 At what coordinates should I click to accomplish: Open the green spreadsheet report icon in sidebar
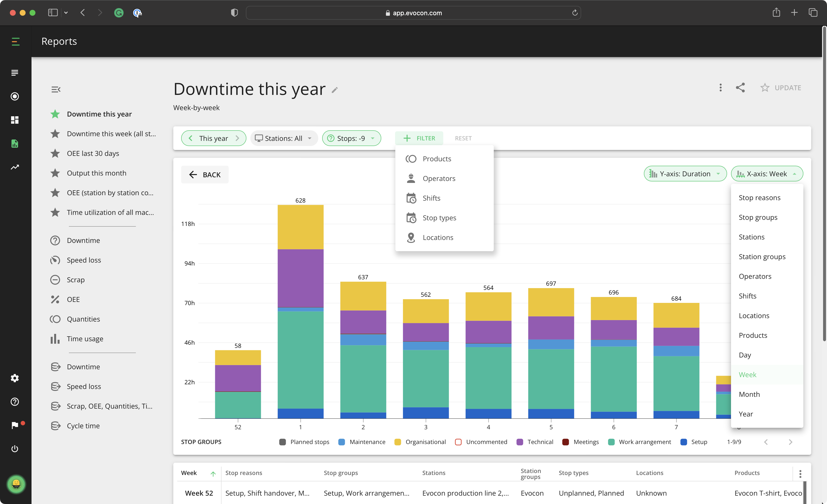click(15, 144)
